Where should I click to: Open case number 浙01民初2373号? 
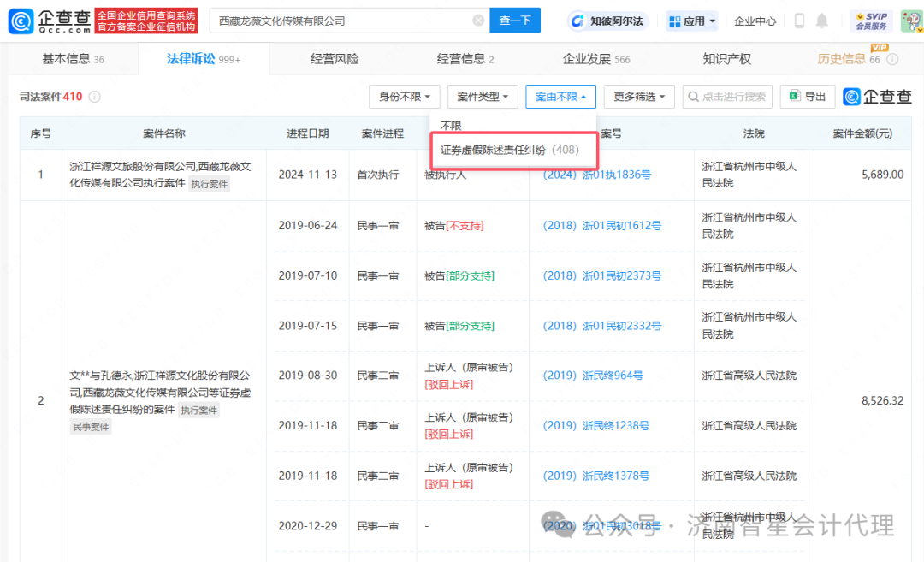(602, 275)
